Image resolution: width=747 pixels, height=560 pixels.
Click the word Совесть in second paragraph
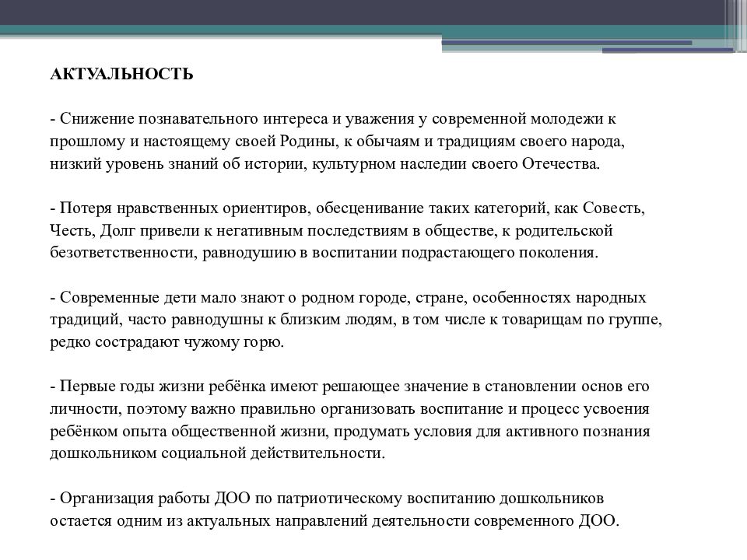[617, 208]
